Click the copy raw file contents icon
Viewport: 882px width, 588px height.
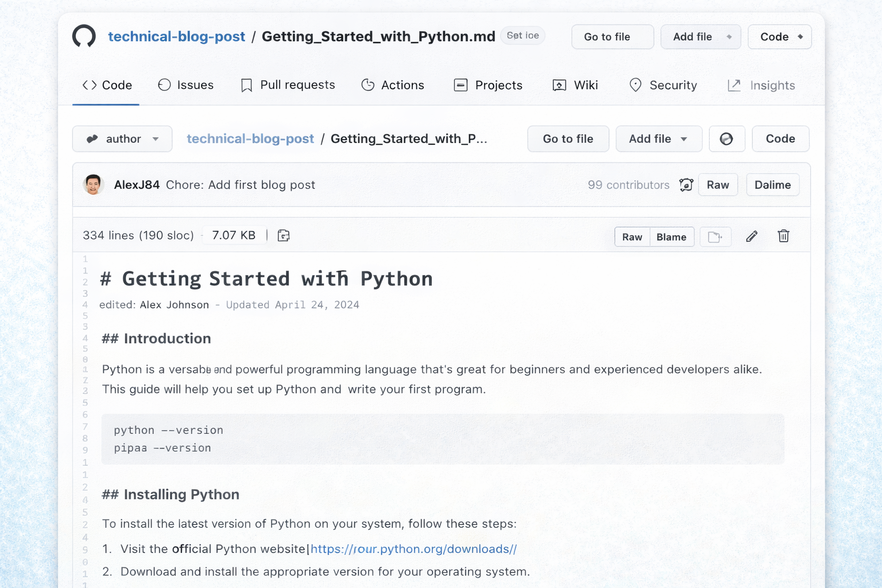tap(715, 236)
